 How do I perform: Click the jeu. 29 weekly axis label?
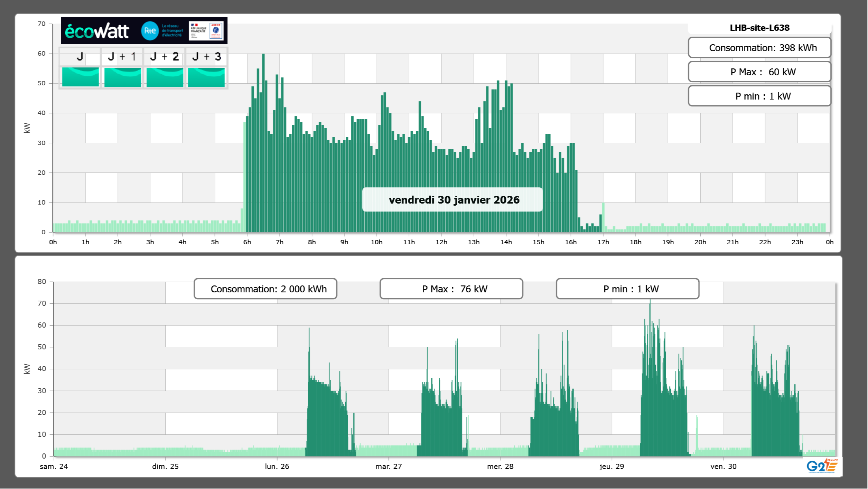coord(612,467)
